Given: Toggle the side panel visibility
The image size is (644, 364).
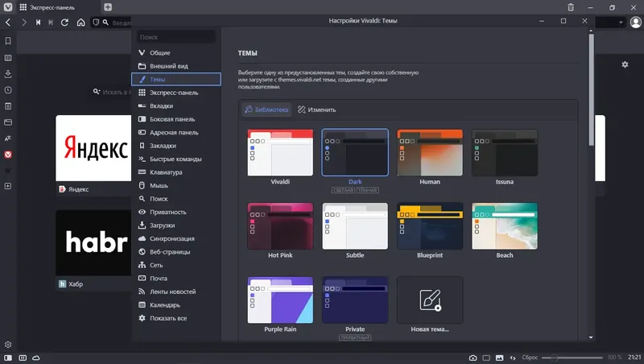Looking at the screenshot, I should (8, 358).
